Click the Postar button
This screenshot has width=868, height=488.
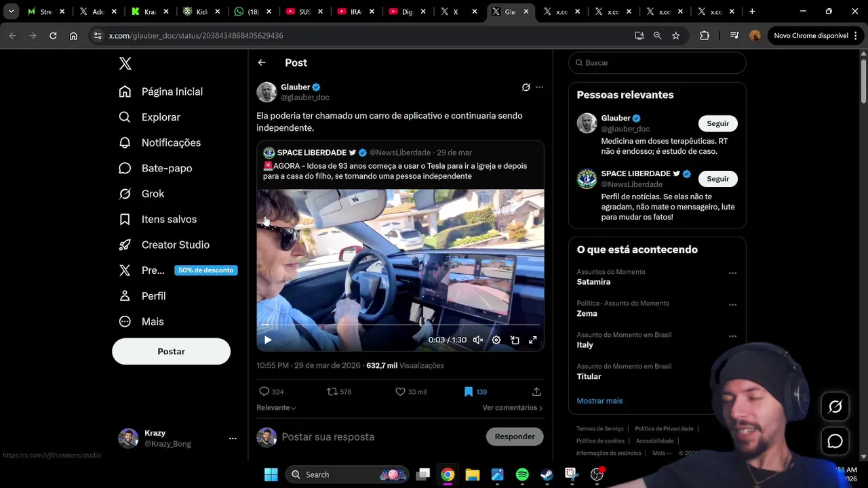pos(171,351)
